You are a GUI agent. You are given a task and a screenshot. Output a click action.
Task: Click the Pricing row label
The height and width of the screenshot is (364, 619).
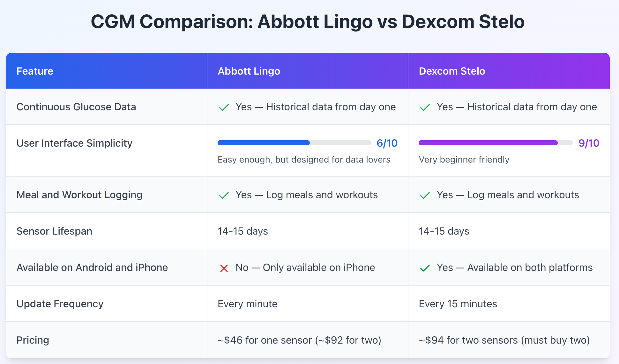tap(33, 340)
